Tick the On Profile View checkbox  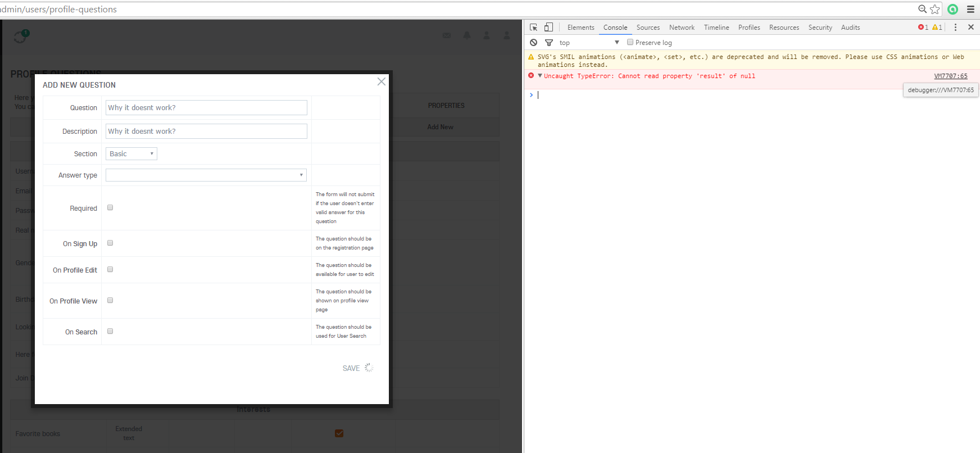pos(110,300)
